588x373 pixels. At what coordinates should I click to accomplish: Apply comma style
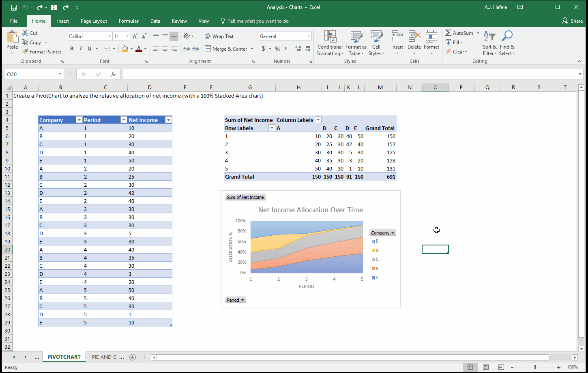click(x=286, y=49)
